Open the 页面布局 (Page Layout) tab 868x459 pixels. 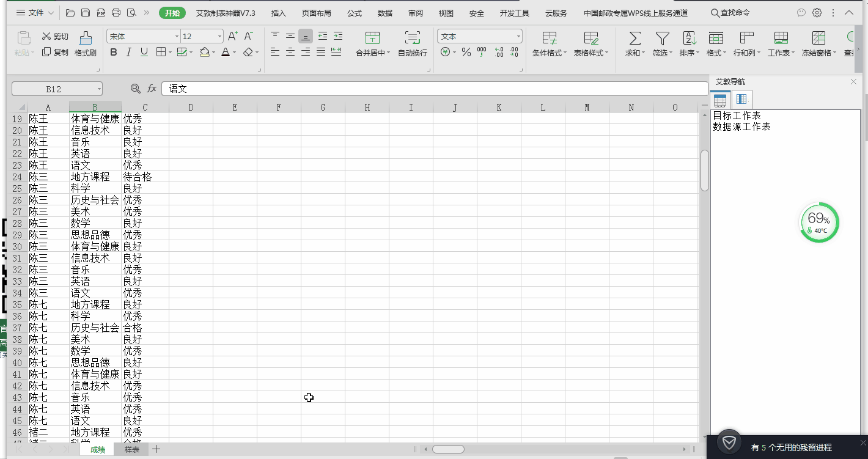pyautogui.click(x=316, y=13)
